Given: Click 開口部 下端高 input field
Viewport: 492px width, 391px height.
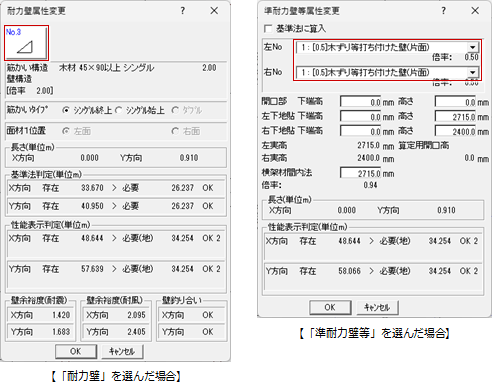Looking at the screenshot, I should (x=361, y=102).
